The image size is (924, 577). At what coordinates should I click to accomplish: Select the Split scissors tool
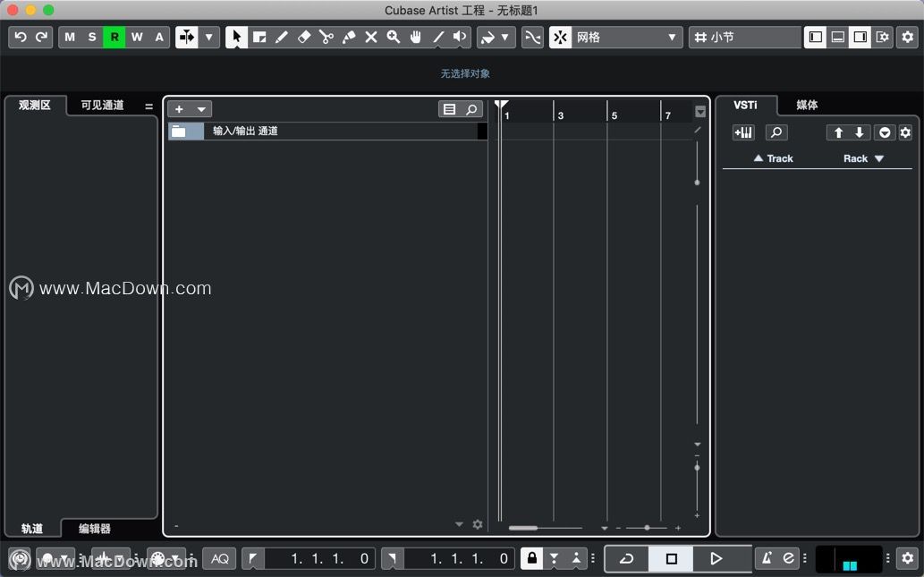326,38
